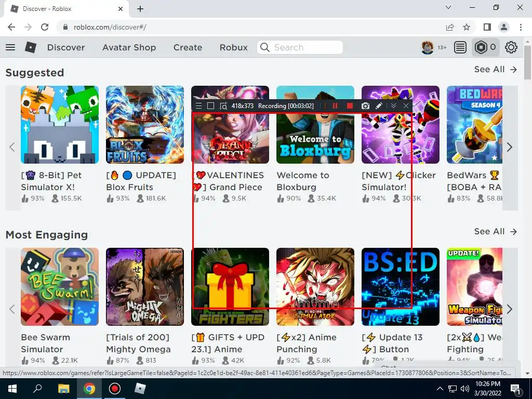532x399 pixels.
Task: Select recorder region-select mode icon
Action: pos(223,106)
